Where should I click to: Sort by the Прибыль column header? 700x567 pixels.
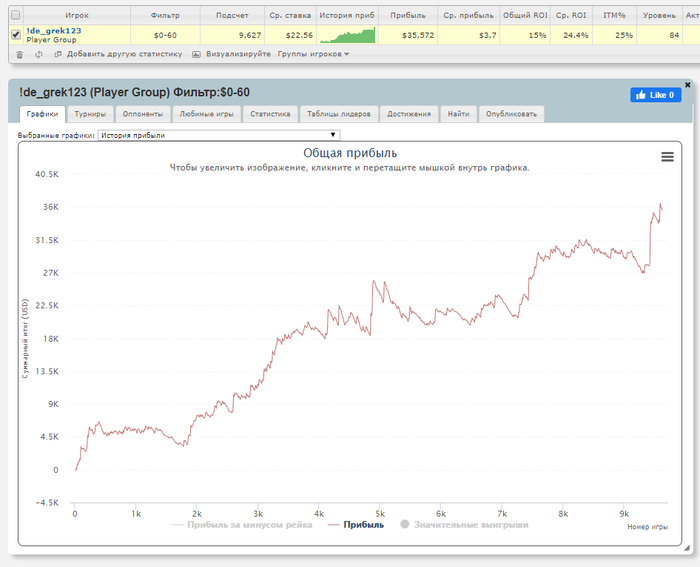tap(408, 15)
